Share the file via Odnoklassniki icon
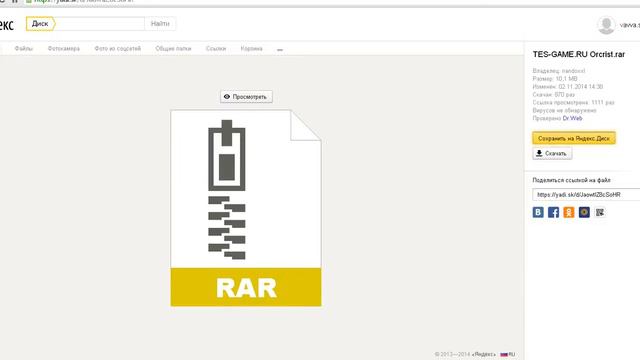Screen dimensions: 640x360 (x=569, y=212)
